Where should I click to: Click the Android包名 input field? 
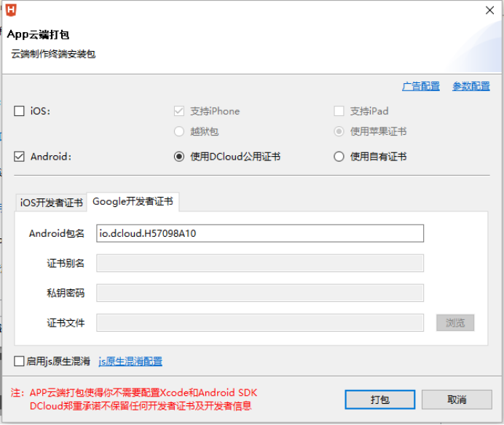(260, 233)
